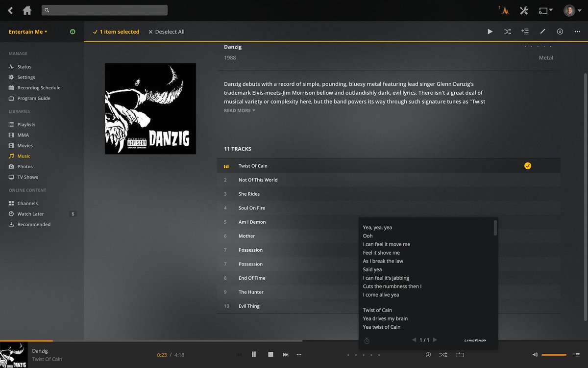Skip to the next track
Screen dimensions: 588x368
click(x=286, y=354)
